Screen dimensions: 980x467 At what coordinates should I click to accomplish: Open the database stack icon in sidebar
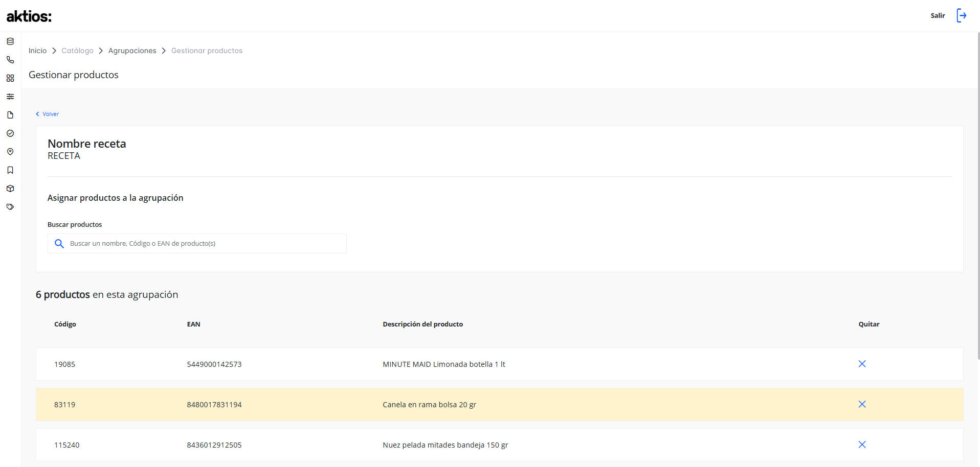pyautogui.click(x=10, y=41)
